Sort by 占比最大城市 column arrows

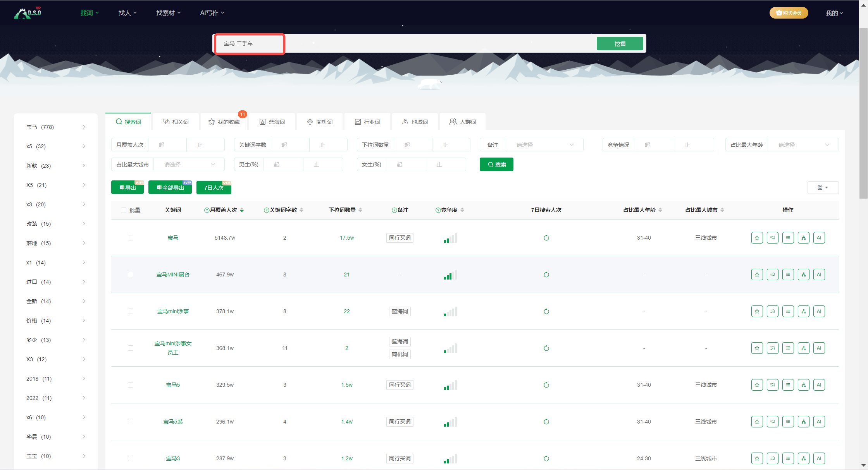(x=722, y=210)
